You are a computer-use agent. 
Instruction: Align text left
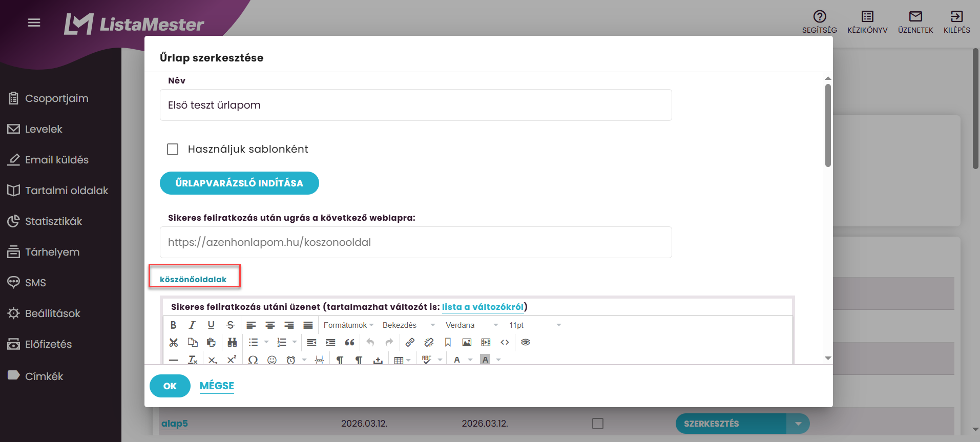251,325
